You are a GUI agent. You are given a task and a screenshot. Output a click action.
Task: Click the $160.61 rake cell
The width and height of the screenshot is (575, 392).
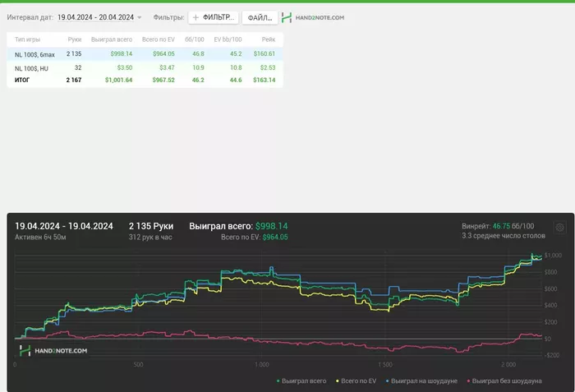264,54
